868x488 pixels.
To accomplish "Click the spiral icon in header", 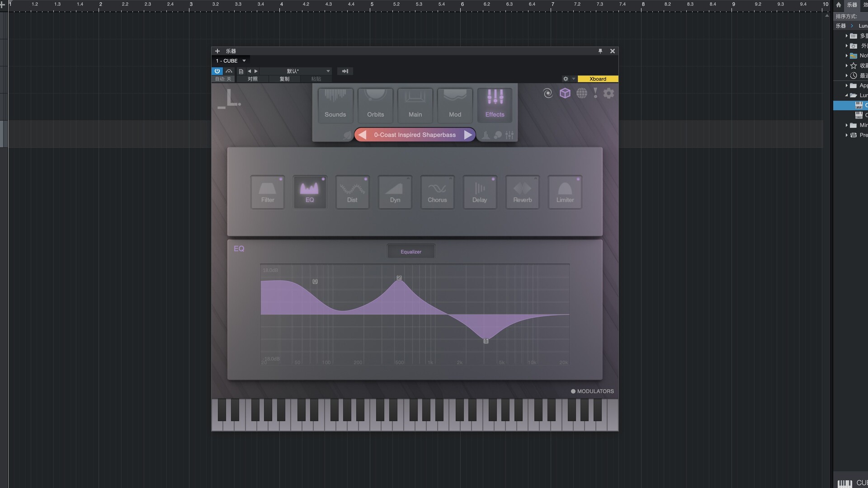I will tap(548, 93).
